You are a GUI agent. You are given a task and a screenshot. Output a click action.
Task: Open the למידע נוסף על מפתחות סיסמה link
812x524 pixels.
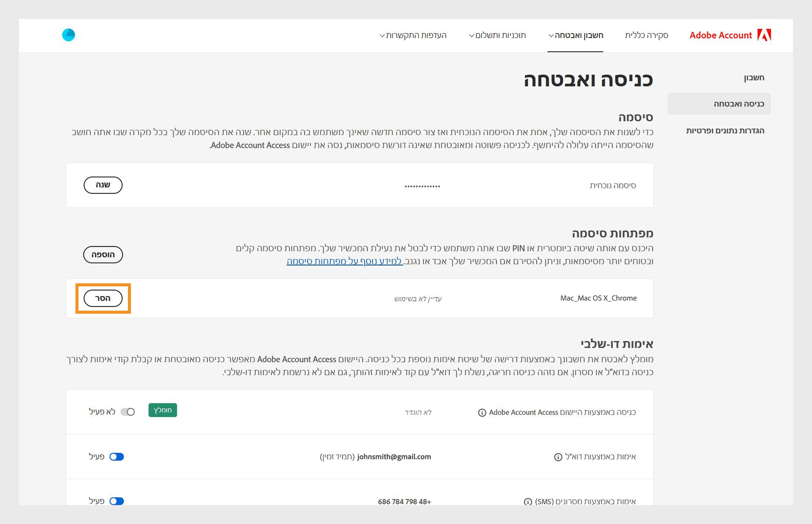click(344, 261)
